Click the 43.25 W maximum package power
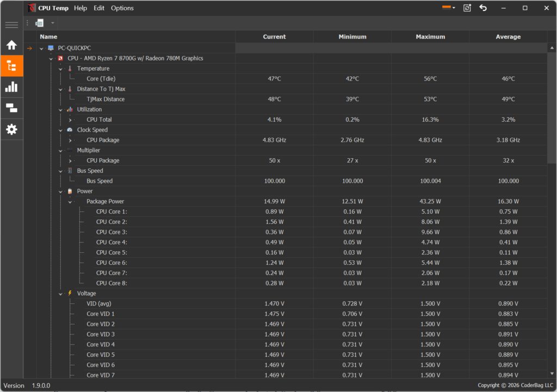 430,201
